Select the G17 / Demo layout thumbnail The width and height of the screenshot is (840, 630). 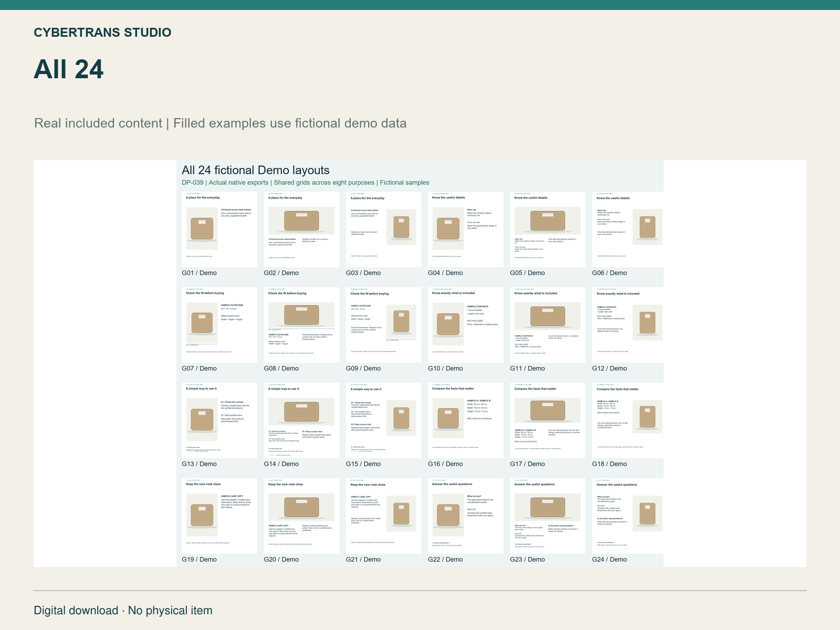click(548, 421)
